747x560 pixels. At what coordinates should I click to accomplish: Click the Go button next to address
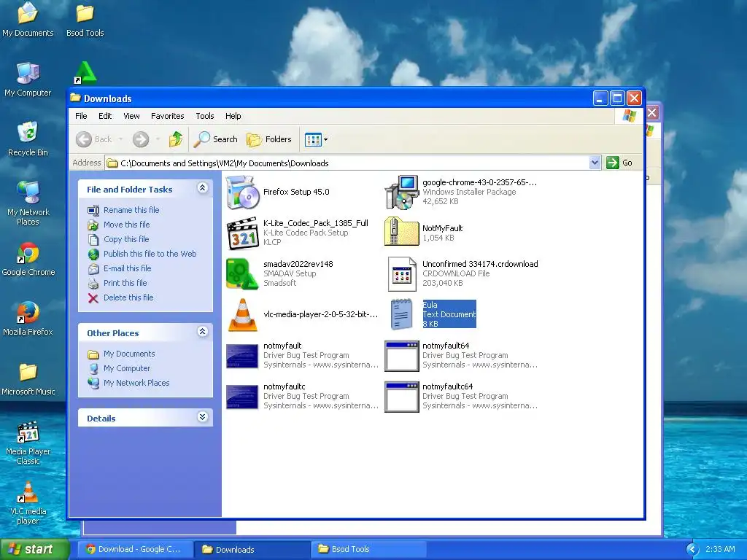click(x=620, y=163)
